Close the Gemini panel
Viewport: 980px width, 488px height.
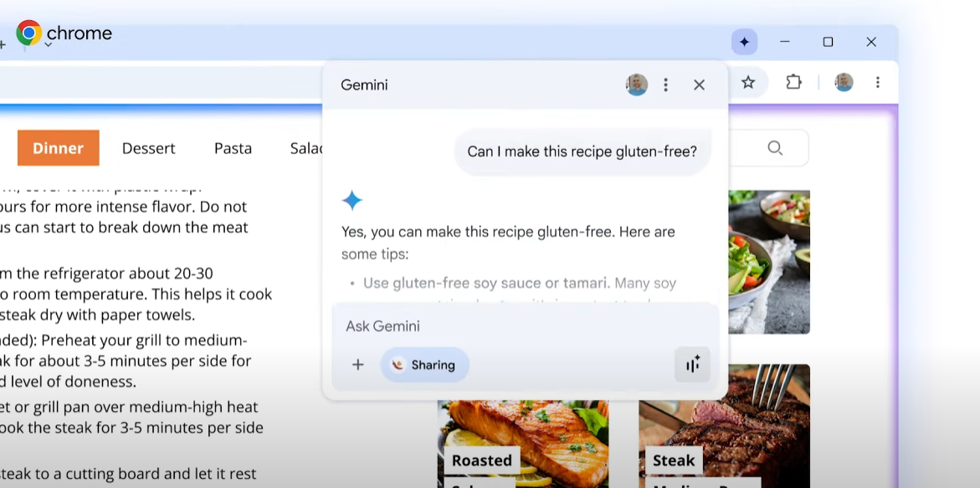click(x=699, y=85)
